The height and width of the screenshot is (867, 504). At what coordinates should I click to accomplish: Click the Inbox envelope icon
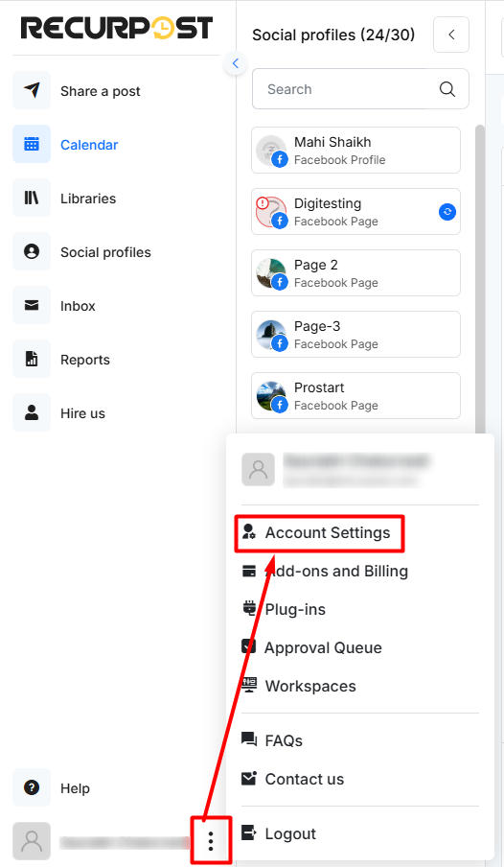pos(32,305)
